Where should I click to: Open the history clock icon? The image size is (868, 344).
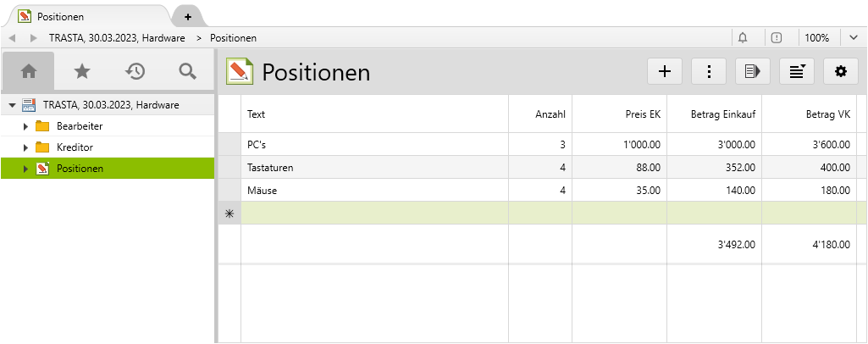[x=135, y=72]
